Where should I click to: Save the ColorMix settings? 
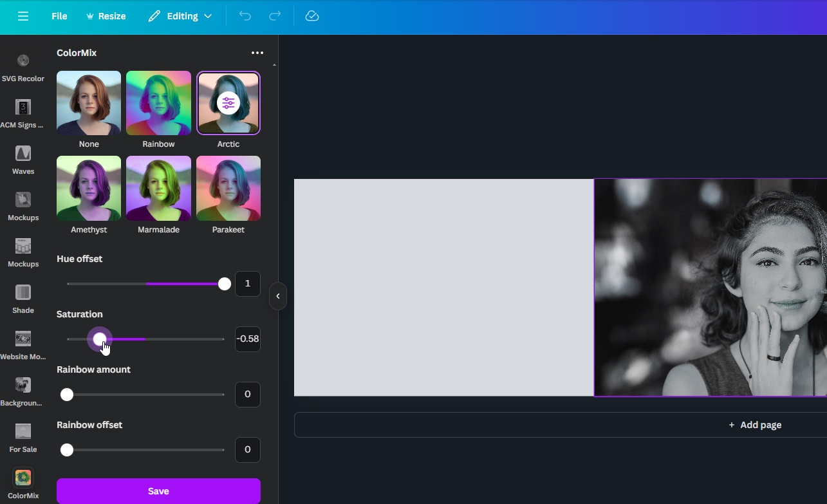tap(158, 490)
